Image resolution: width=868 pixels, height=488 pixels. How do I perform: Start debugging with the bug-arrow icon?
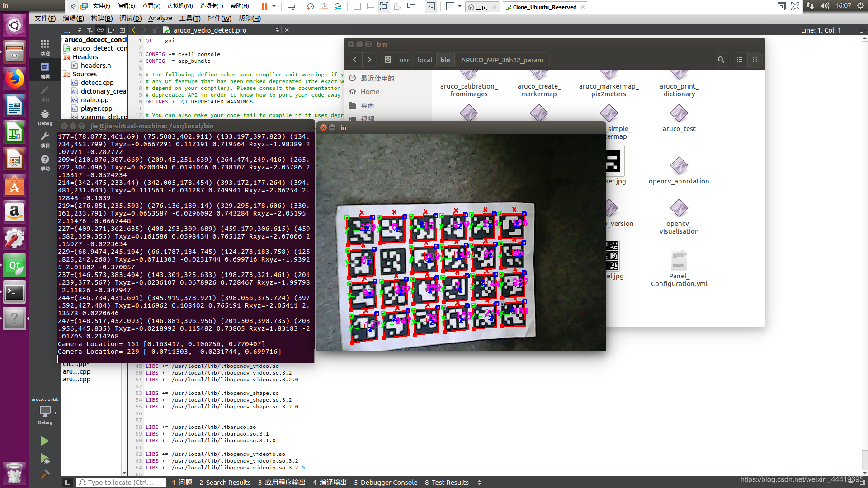45,459
